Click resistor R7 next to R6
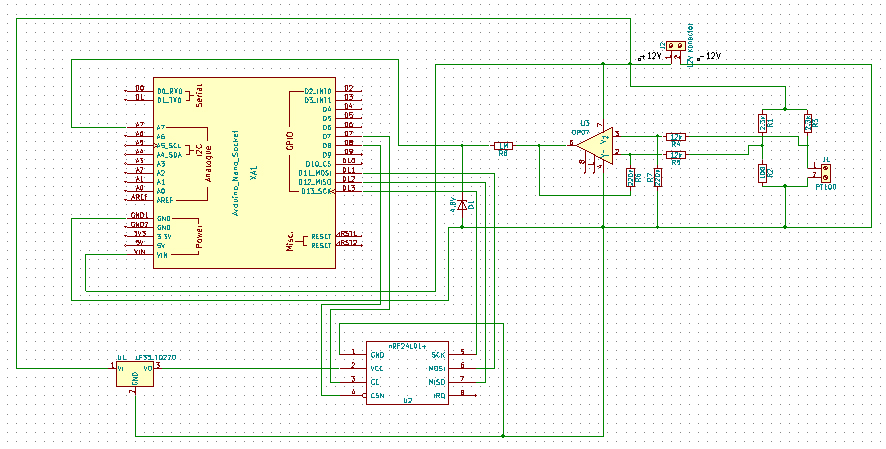This screenshot has height=449, width=886. click(x=657, y=178)
